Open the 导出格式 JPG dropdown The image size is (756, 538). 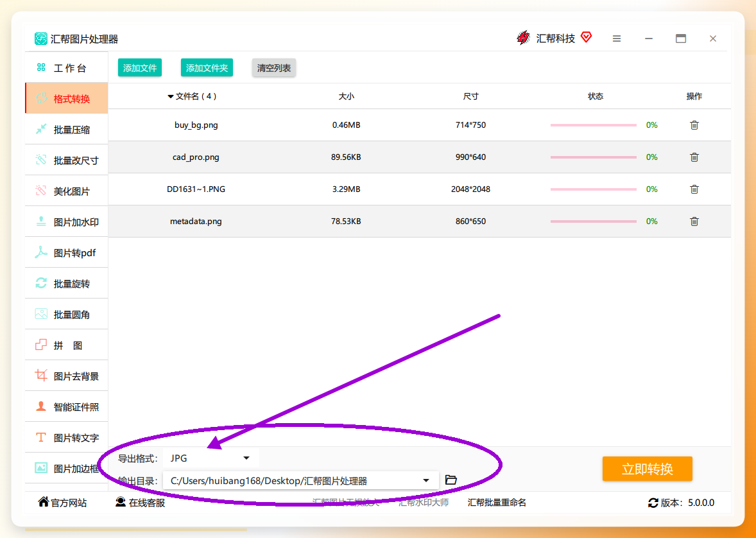210,458
